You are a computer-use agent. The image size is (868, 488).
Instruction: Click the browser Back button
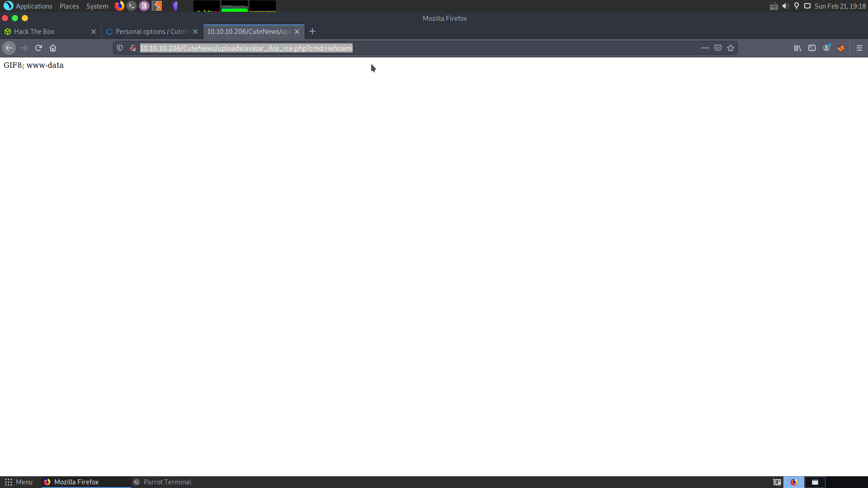point(9,48)
